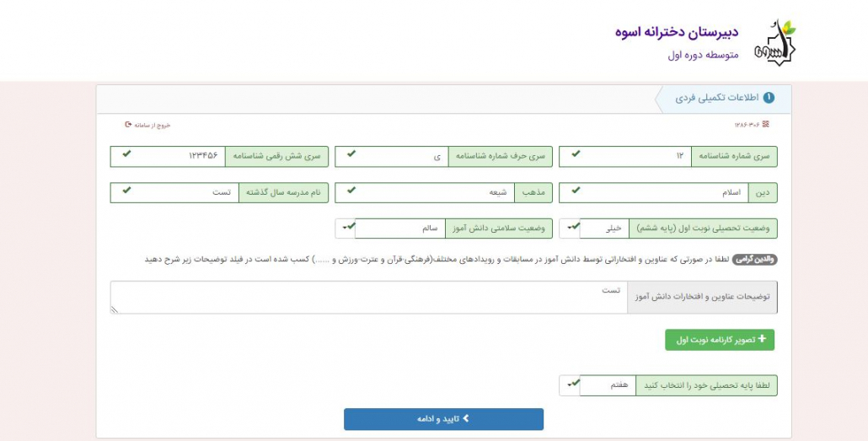Viewport: 868px width, 441px height.
Task: Click the 'والدین گرامی' badge
Action: click(754, 259)
